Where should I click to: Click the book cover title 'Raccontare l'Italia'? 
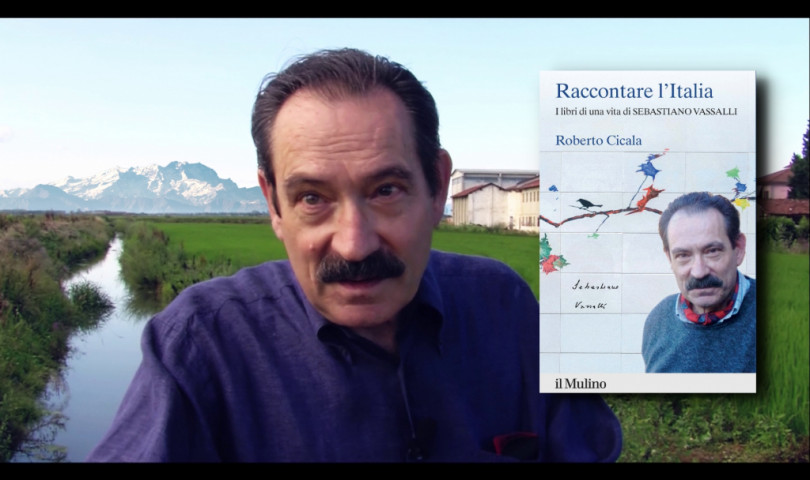[x=634, y=91]
